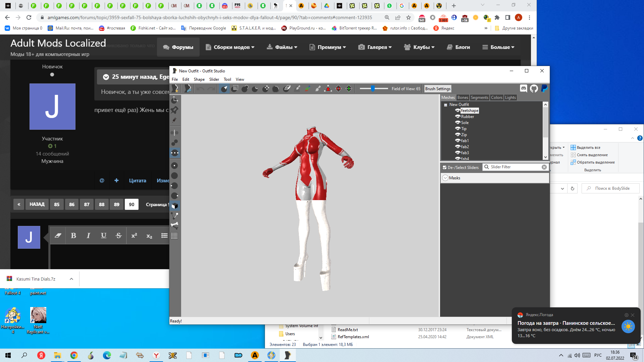644x362 pixels.
Task: Hide the Sole mesh visibility eye
Action: (458, 123)
